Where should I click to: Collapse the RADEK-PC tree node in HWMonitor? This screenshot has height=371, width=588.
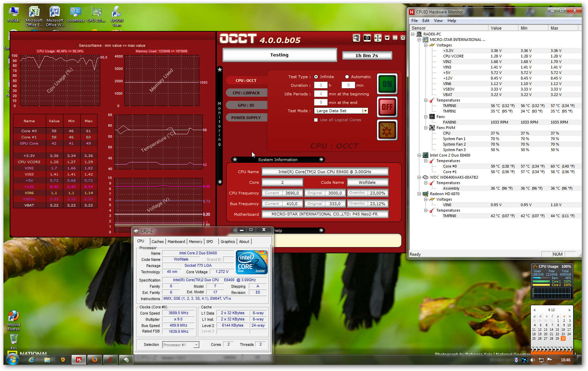pos(412,34)
